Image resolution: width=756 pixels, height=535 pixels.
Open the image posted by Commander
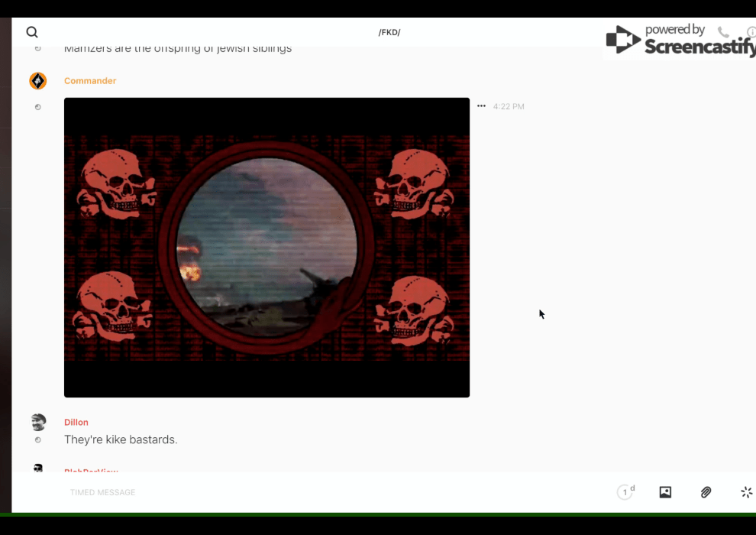tap(267, 247)
